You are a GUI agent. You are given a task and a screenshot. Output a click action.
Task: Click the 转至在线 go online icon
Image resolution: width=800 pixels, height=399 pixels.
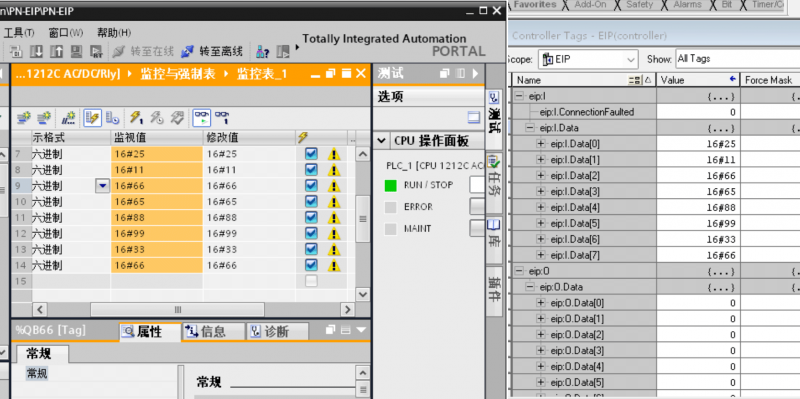pos(118,52)
